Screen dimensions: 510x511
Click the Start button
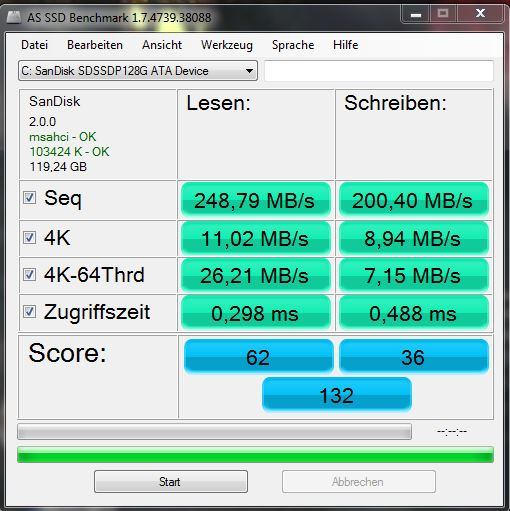(x=171, y=481)
